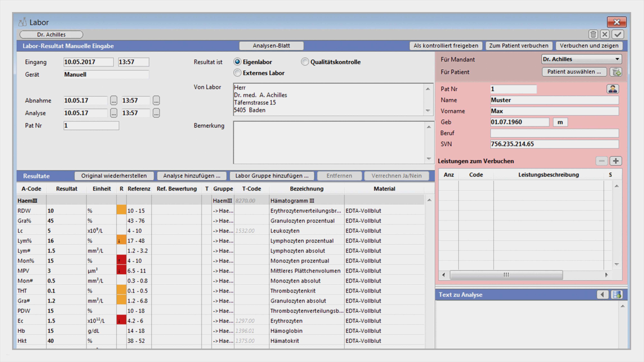Viewport: 644px width, 362px height.
Task: Click the icon right of Patient auswählen button
Action: (616, 72)
